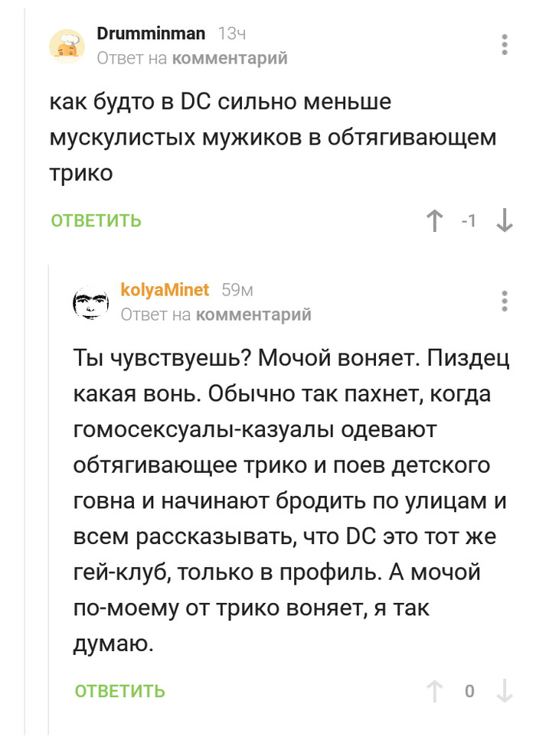
Task: Open kolyaMinet's avatar profile picture
Action: [x=91, y=301]
